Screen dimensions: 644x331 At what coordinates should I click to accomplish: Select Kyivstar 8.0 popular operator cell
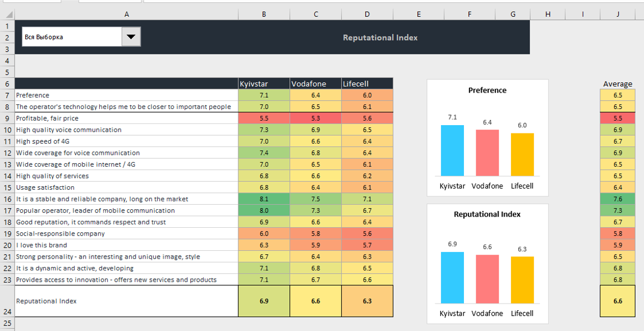(264, 210)
